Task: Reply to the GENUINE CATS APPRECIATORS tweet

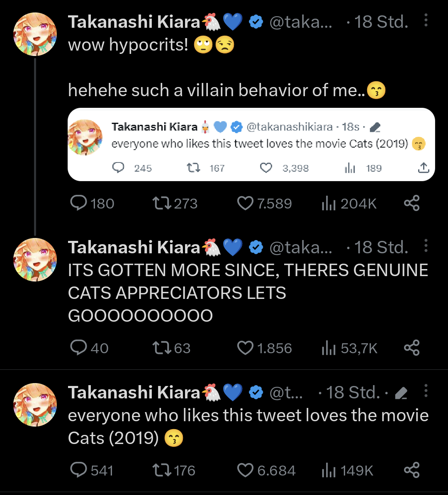Action: (89, 348)
